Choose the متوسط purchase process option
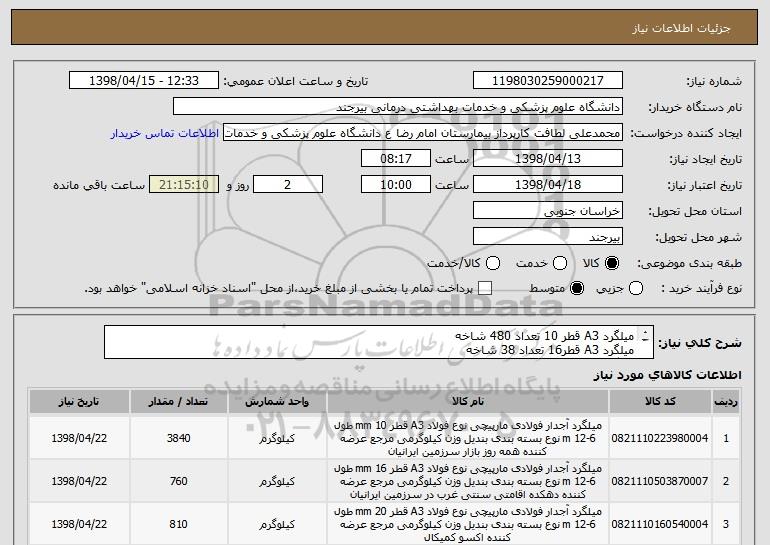 [577, 288]
